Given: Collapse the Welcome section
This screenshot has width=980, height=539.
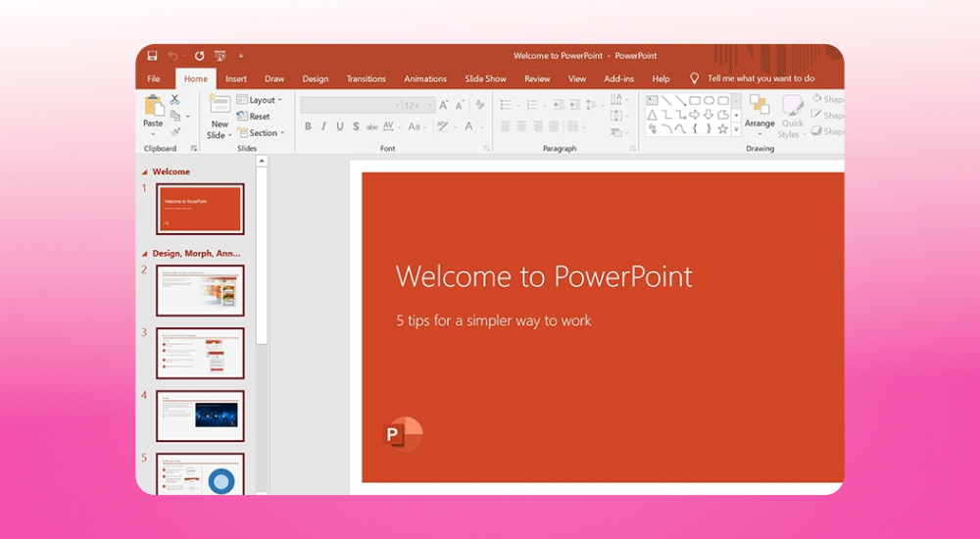Looking at the screenshot, I should coord(145,171).
